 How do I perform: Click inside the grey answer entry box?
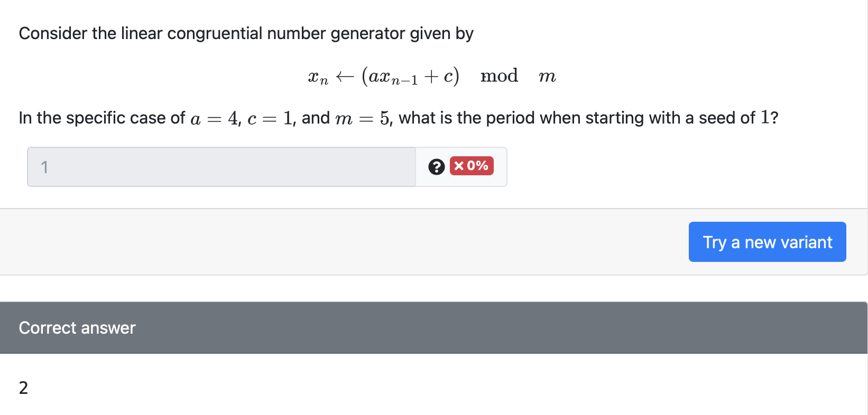[x=221, y=166]
